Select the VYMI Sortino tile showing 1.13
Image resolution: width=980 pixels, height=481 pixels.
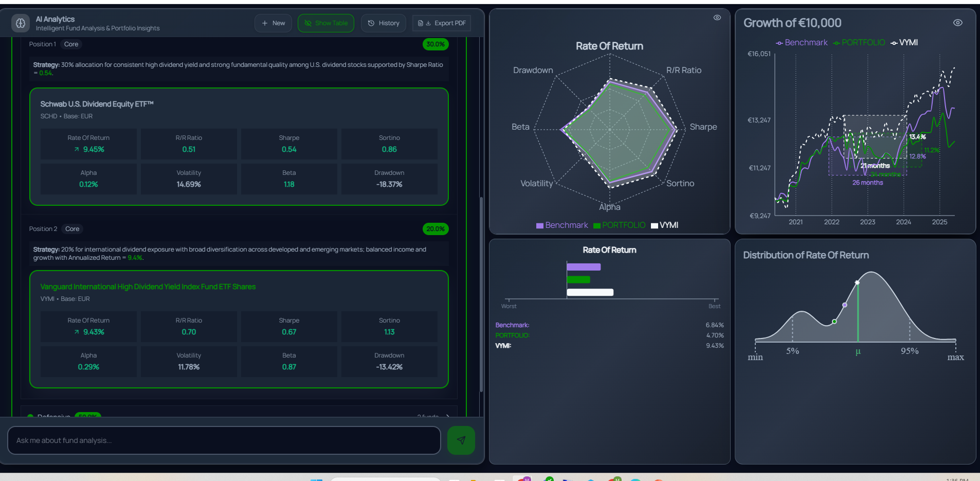click(389, 327)
